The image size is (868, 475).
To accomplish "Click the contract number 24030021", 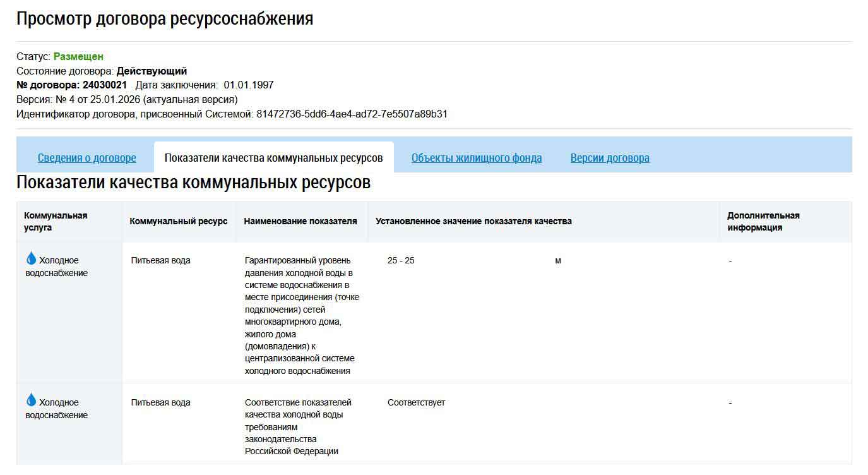I will 107,84.
